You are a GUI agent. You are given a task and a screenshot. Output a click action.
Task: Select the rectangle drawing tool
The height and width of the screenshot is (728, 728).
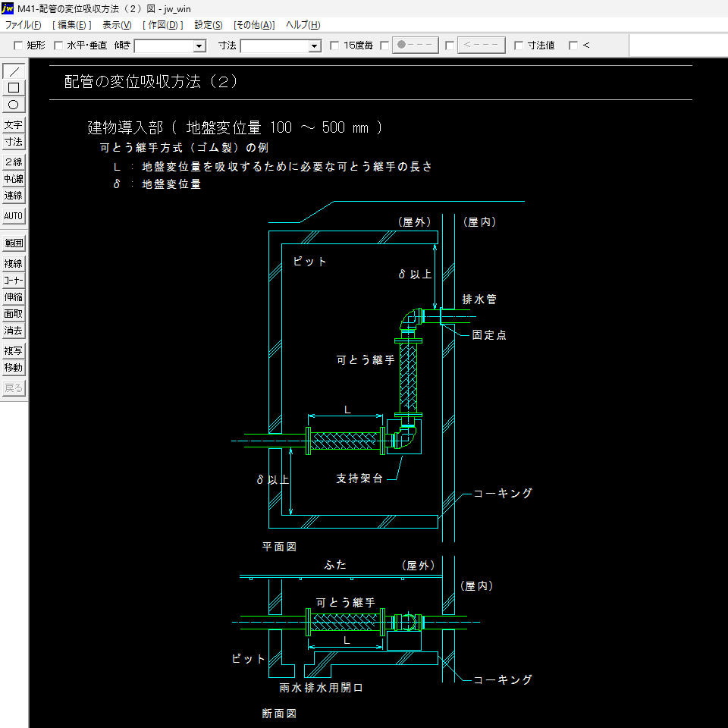(14, 88)
